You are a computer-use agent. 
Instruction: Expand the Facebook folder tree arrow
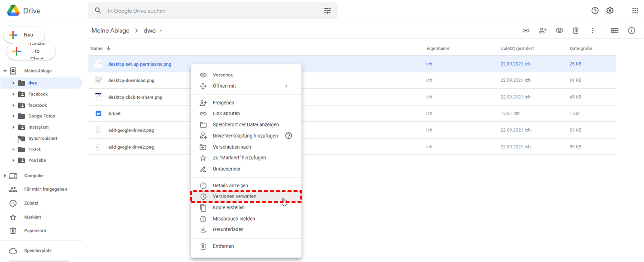[x=13, y=94]
